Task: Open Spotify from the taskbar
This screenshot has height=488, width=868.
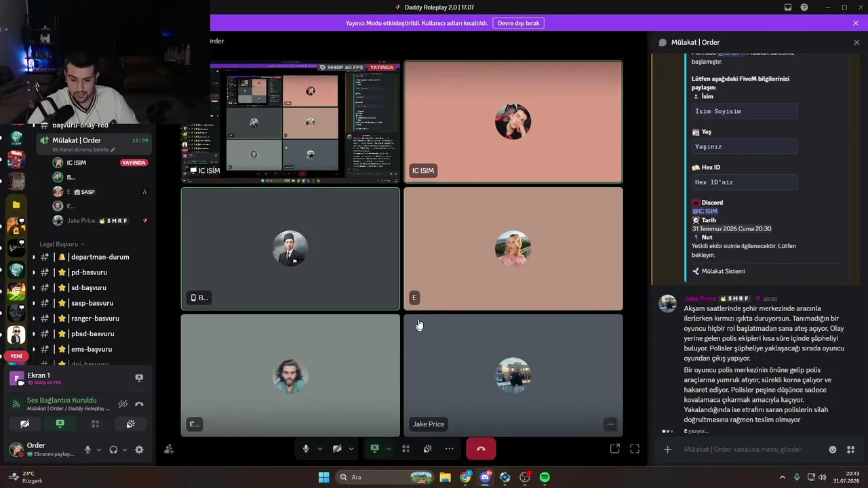Action: click(x=545, y=477)
